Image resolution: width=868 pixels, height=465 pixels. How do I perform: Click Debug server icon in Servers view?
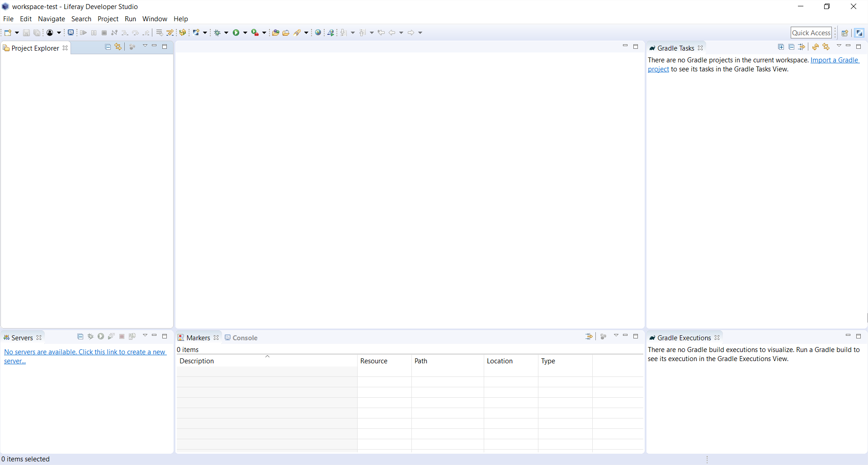coord(90,337)
